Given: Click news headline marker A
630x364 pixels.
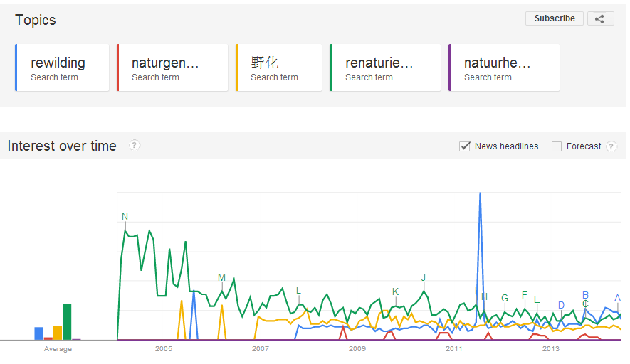Looking at the screenshot, I should [618, 298].
